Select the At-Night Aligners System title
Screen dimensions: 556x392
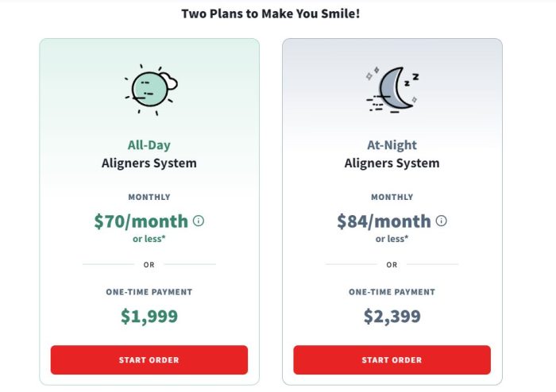click(392, 155)
